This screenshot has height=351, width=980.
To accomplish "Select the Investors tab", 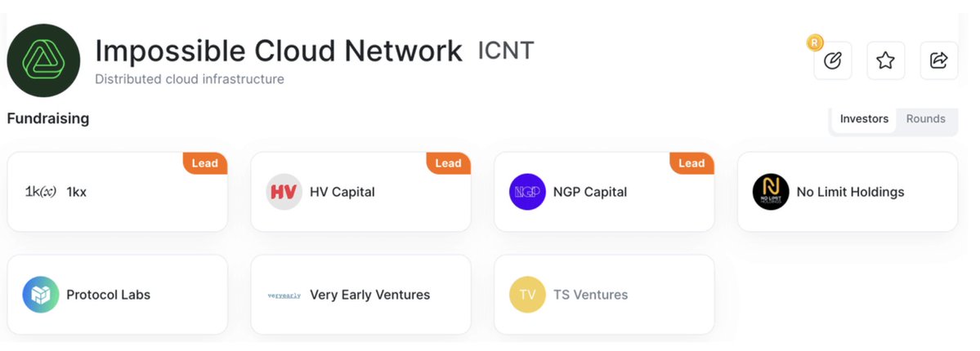I will [864, 118].
